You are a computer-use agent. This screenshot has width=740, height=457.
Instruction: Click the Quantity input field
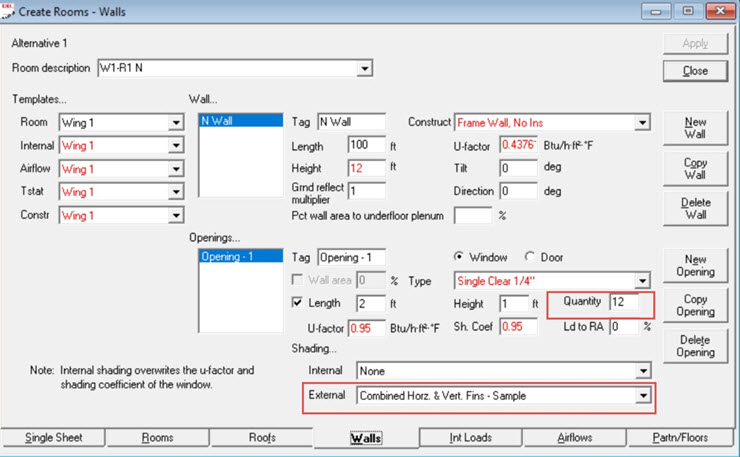[624, 302]
